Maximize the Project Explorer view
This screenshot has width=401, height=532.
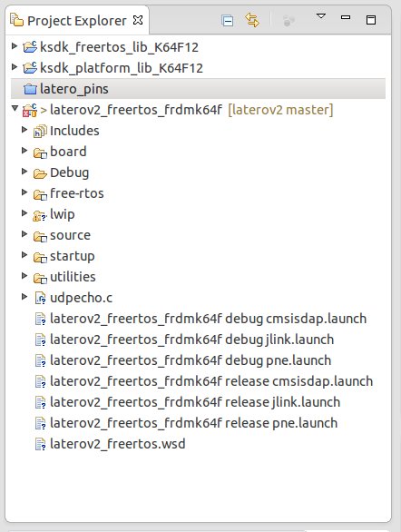coord(371,20)
